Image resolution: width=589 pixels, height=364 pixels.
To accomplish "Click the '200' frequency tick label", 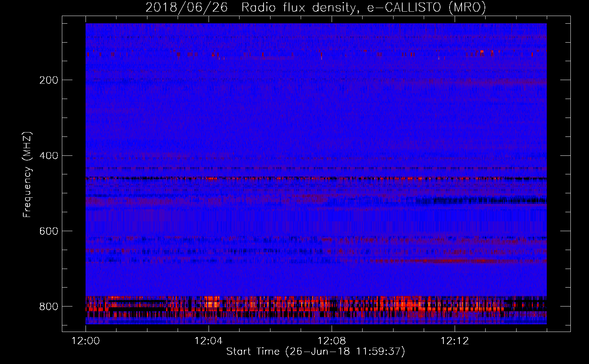I will [49, 80].
